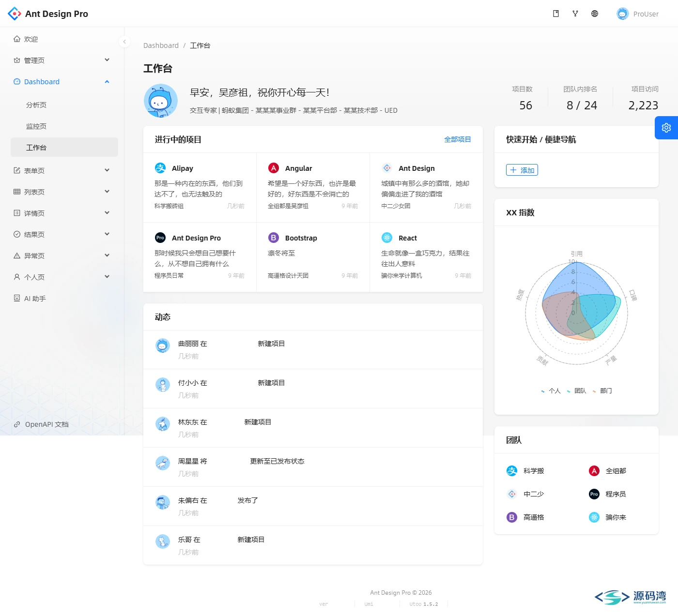Open the settings gear drawer handle
The image size is (678, 616).
[666, 128]
